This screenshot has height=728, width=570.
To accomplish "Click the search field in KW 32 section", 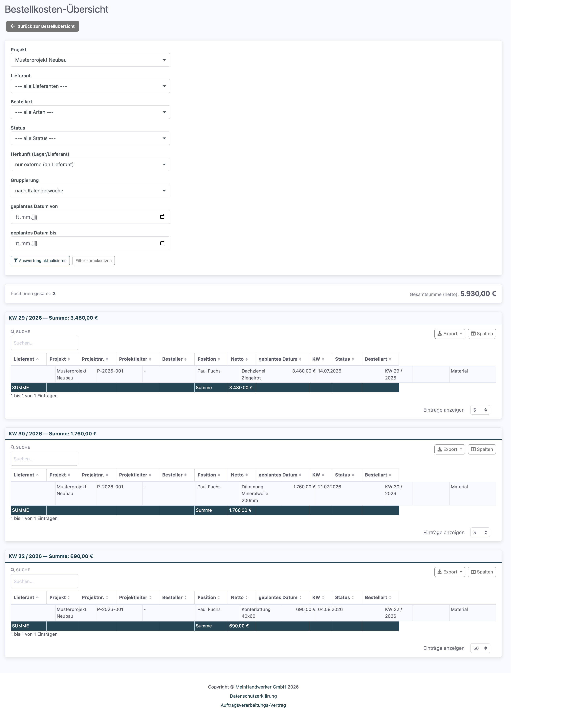I will 44,581.
